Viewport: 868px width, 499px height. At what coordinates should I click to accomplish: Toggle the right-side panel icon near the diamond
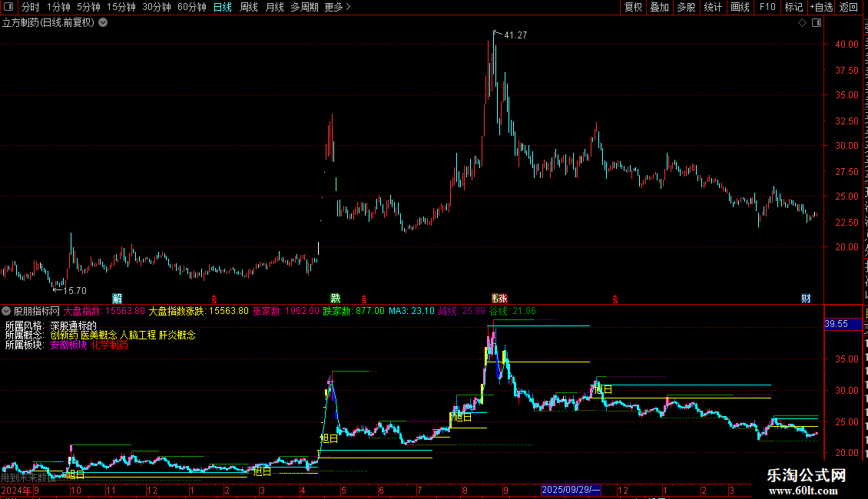pyautogui.click(x=817, y=23)
